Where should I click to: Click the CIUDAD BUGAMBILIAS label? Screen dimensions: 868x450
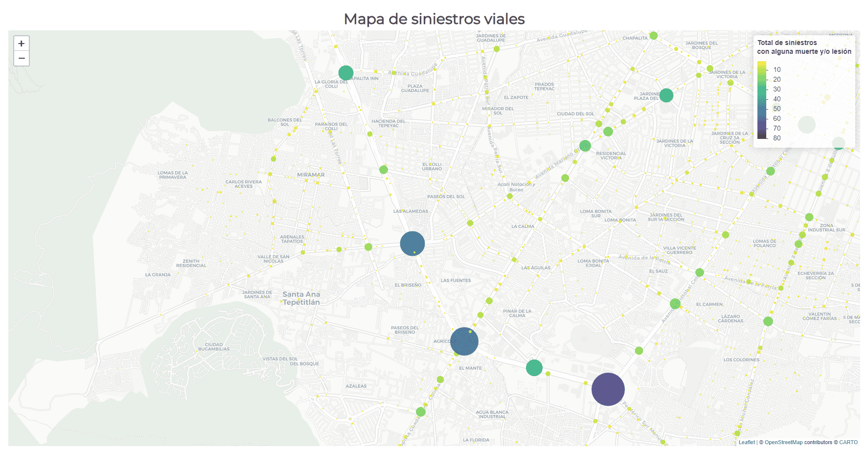(x=214, y=347)
